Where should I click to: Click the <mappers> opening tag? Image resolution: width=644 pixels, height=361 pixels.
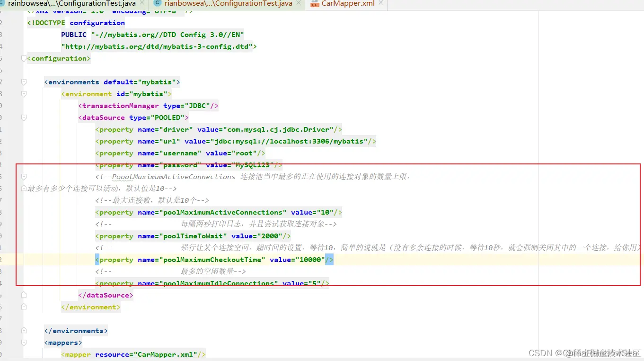63,343
